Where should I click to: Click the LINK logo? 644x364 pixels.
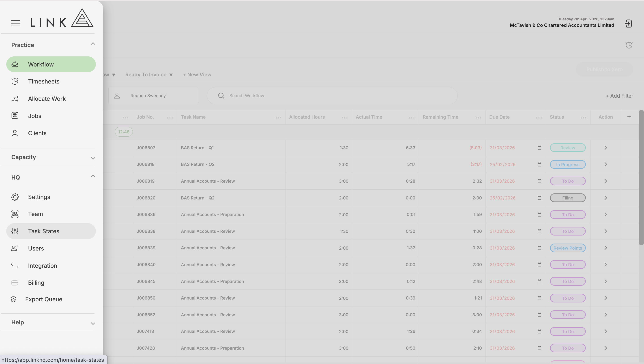pyautogui.click(x=62, y=18)
